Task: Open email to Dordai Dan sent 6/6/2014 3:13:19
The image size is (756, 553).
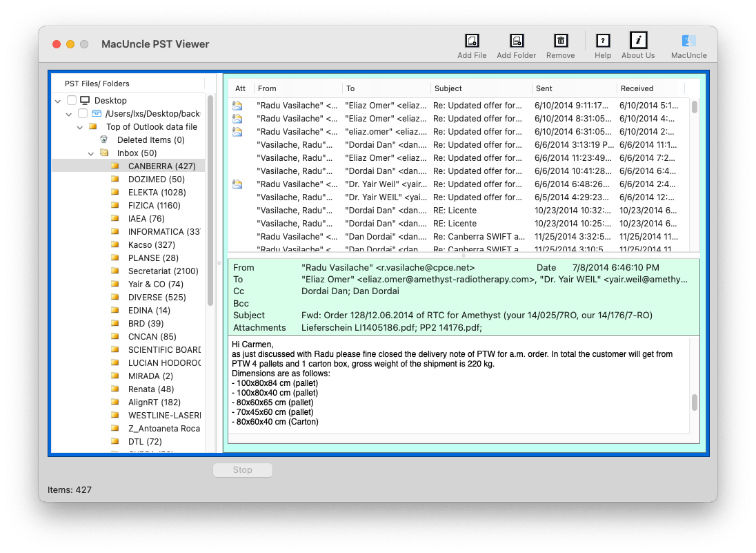Action: click(460, 144)
